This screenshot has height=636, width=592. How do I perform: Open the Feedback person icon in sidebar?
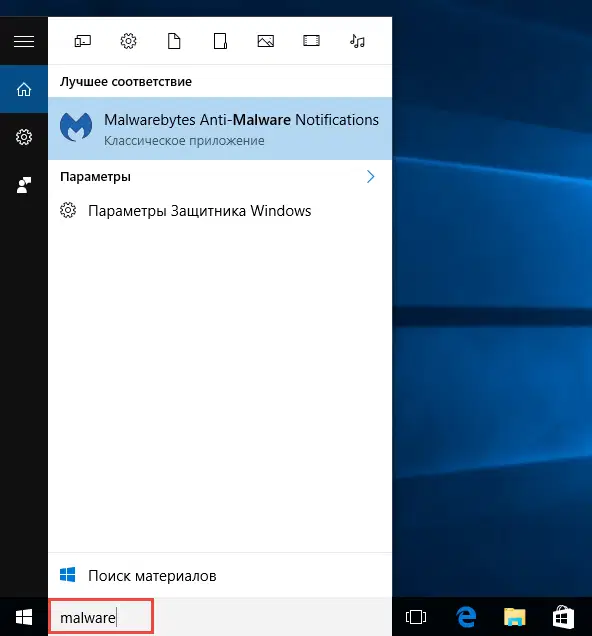pyautogui.click(x=24, y=185)
